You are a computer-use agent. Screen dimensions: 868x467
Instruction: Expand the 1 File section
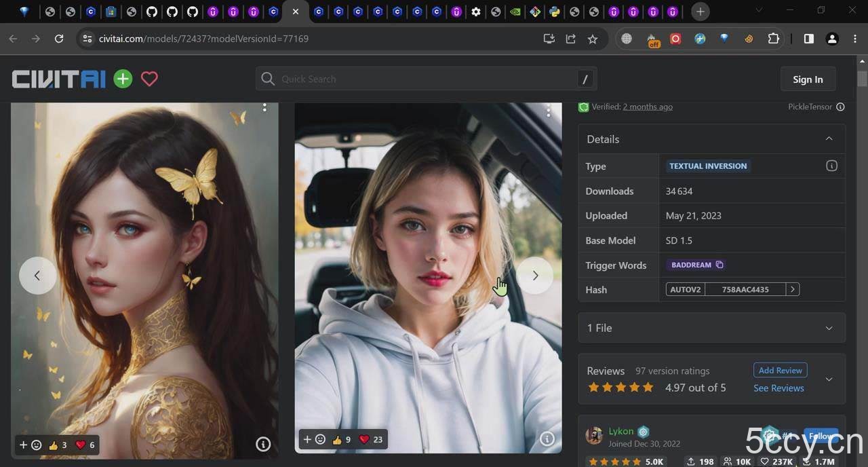(x=829, y=328)
